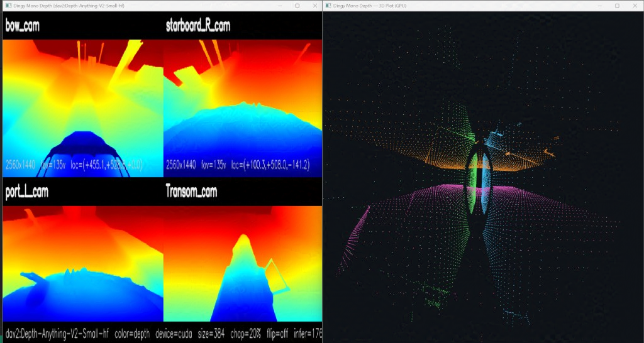Close the 3D Plot (GPU) window
The width and height of the screenshot is (644, 343).
pos(635,6)
